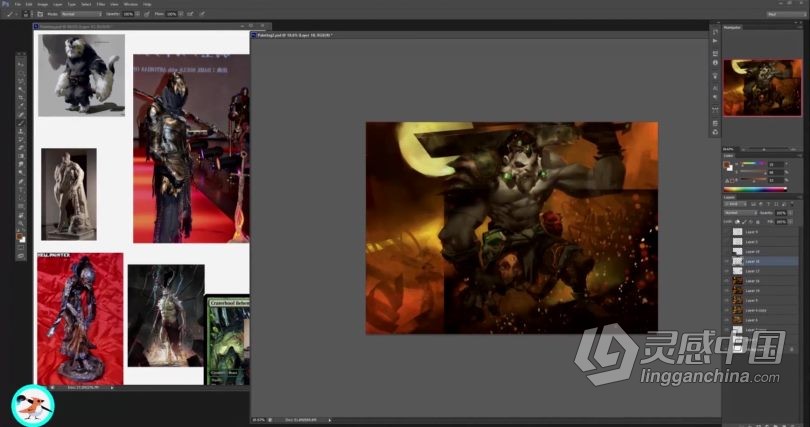Select the Gradient tool
Screen dimensions: 810x427
coord(20,156)
